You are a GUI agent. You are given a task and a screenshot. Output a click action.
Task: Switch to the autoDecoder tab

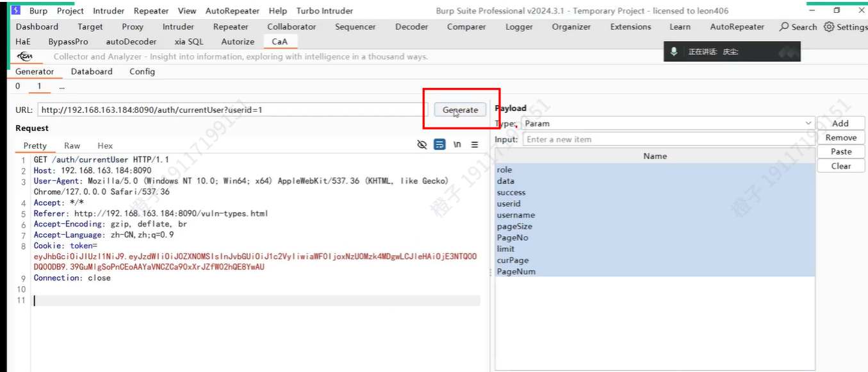pos(131,42)
